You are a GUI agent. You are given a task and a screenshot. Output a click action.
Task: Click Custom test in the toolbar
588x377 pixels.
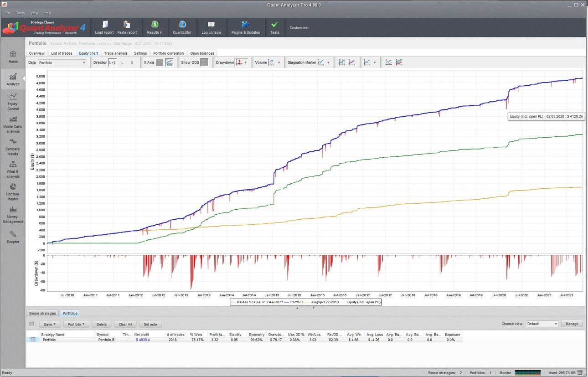[299, 28]
